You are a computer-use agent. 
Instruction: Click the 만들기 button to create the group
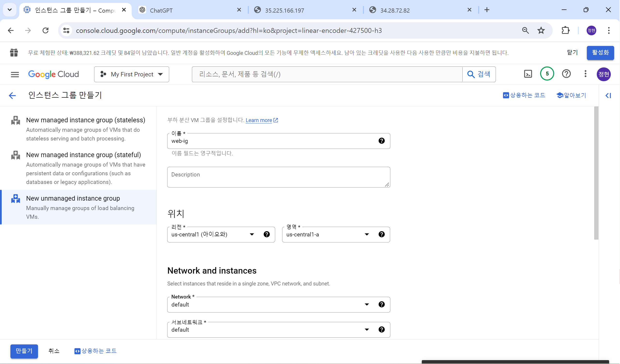pyautogui.click(x=24, y=351)
